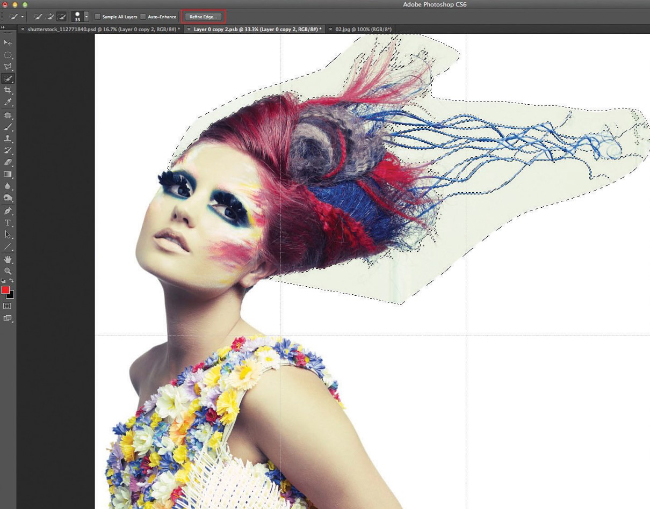Image resolution: width=650 pixels, height=509 pixels.
Task: Click the Refine Edge button
Action: click(202, 17)
